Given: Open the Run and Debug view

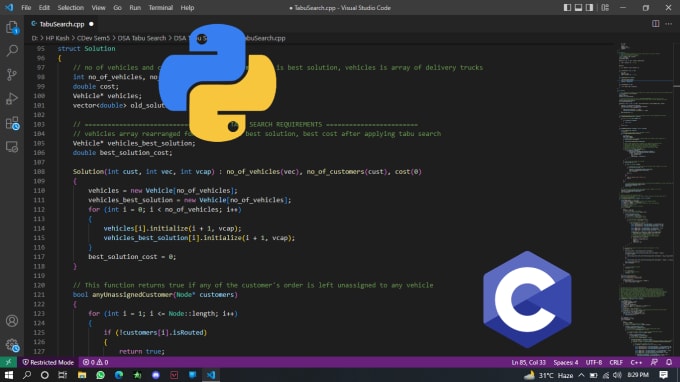Looking at the screenshot, I should pyautogui.click(x=12, y=99).
